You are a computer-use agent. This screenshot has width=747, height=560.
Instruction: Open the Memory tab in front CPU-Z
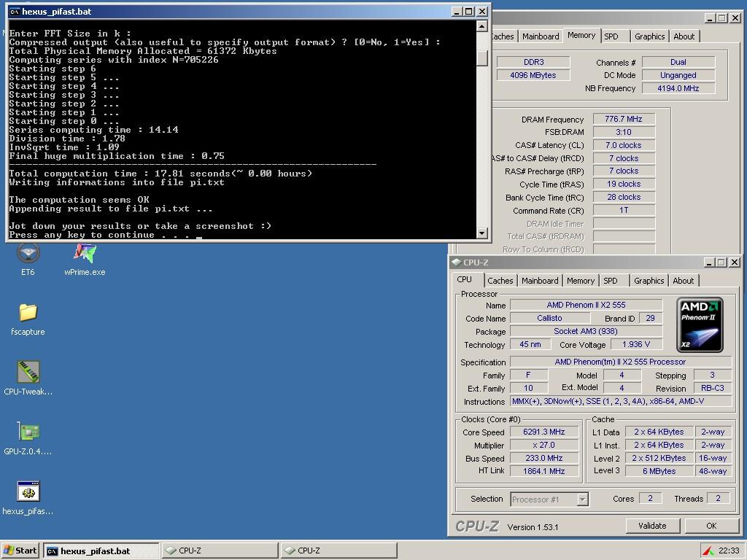tap(581, 281)
